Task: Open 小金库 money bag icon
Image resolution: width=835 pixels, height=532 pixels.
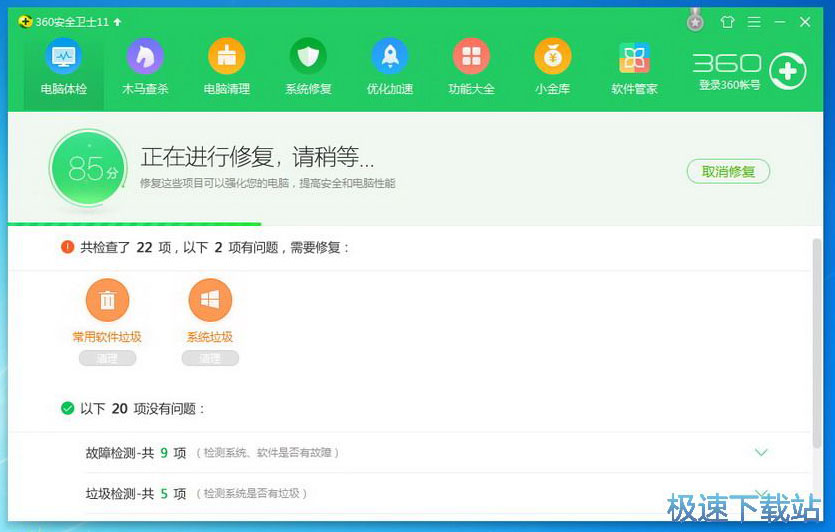Action: 552,69
